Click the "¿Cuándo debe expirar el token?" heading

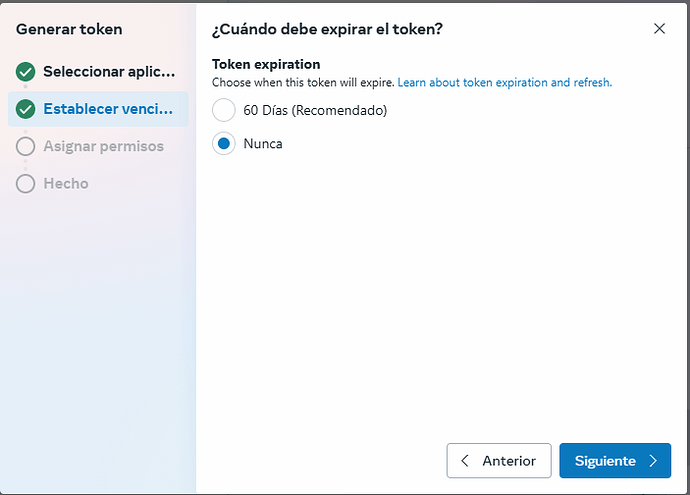point(328,29)
